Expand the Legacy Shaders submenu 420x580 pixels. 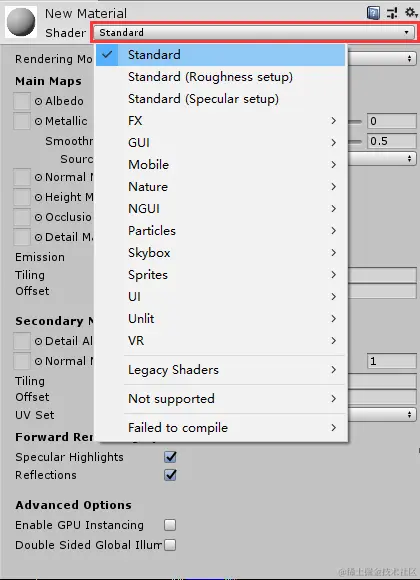click(x=221, y=370)
